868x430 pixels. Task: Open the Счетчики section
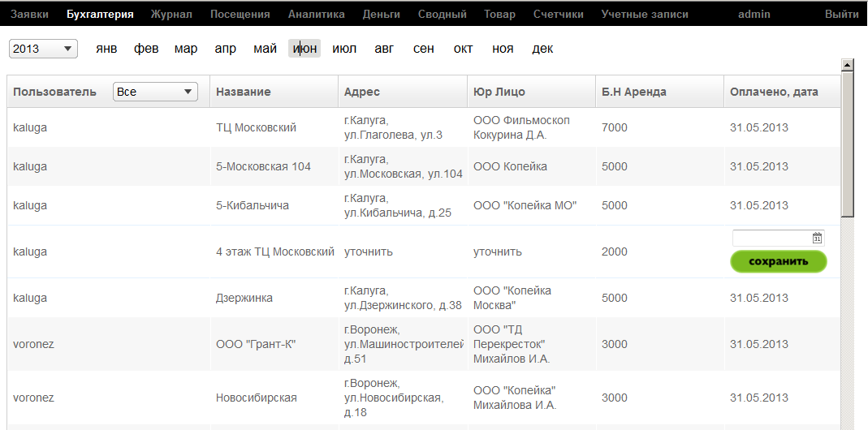558,15
